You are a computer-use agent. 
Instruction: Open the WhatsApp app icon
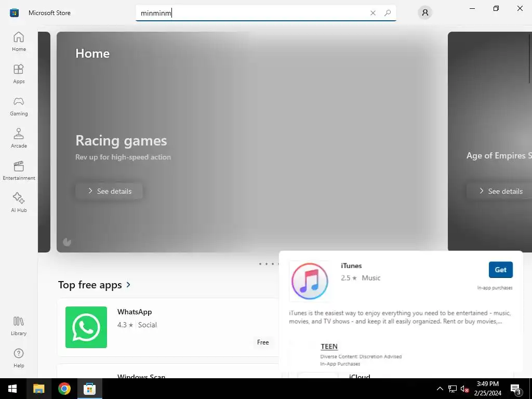86,327
